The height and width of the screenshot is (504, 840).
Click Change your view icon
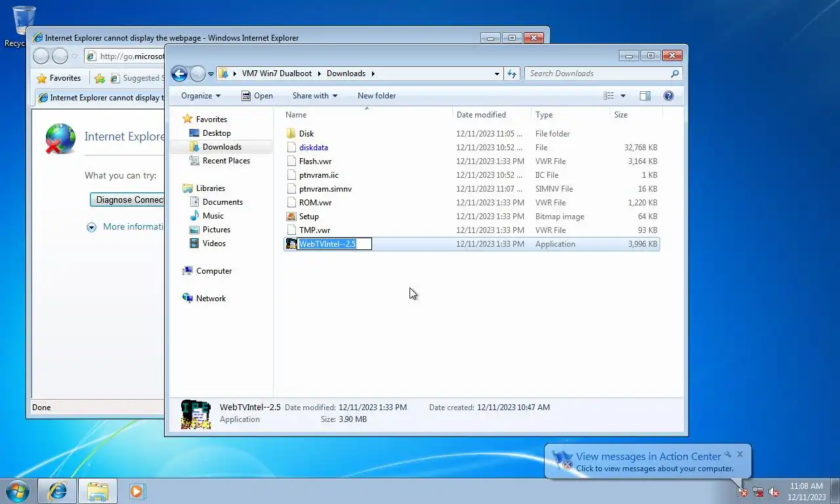608,96
